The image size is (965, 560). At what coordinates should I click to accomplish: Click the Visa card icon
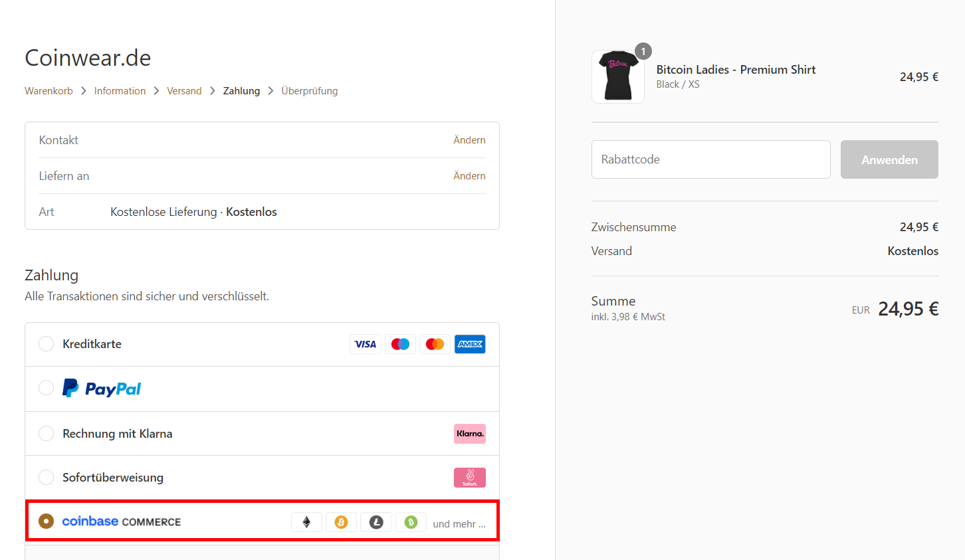366,344
